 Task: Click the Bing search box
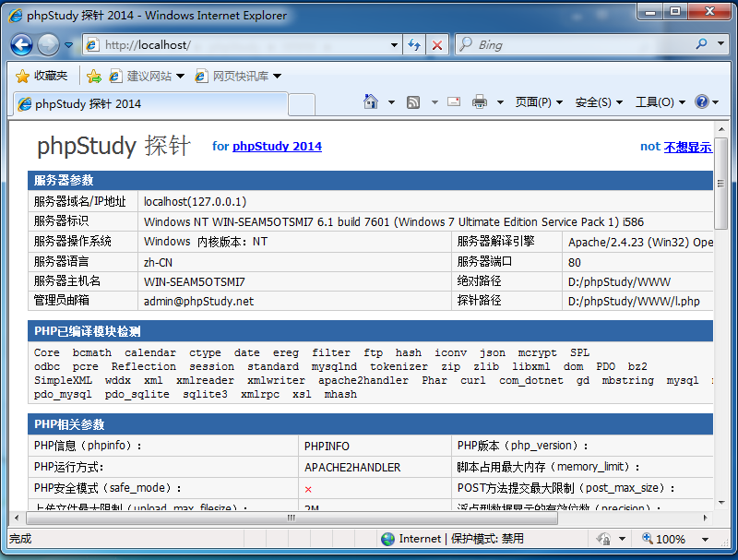574,44
